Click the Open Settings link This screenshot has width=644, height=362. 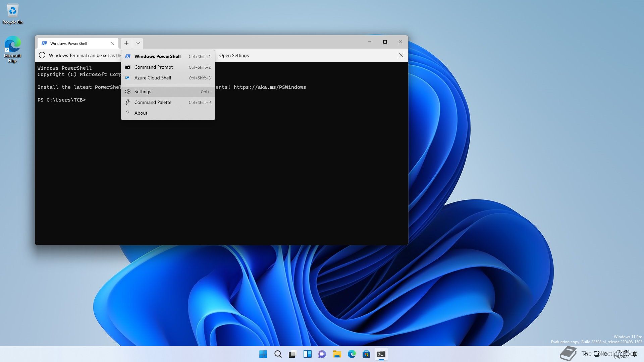[234, 55]
